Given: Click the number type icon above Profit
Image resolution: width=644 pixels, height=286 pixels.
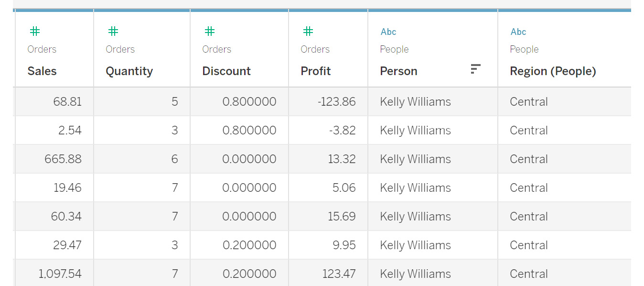Looking at the screenshot, I should click(x=308, y=32).
